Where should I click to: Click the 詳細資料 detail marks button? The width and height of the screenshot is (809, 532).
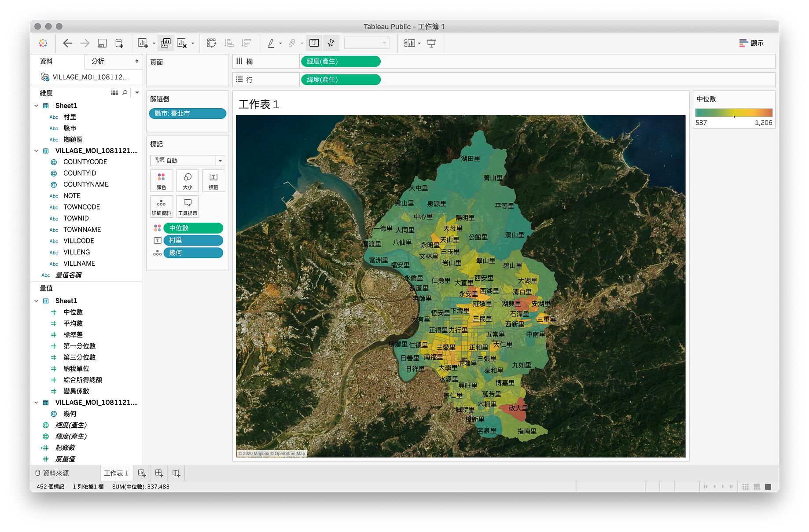[x=161, y=207]
